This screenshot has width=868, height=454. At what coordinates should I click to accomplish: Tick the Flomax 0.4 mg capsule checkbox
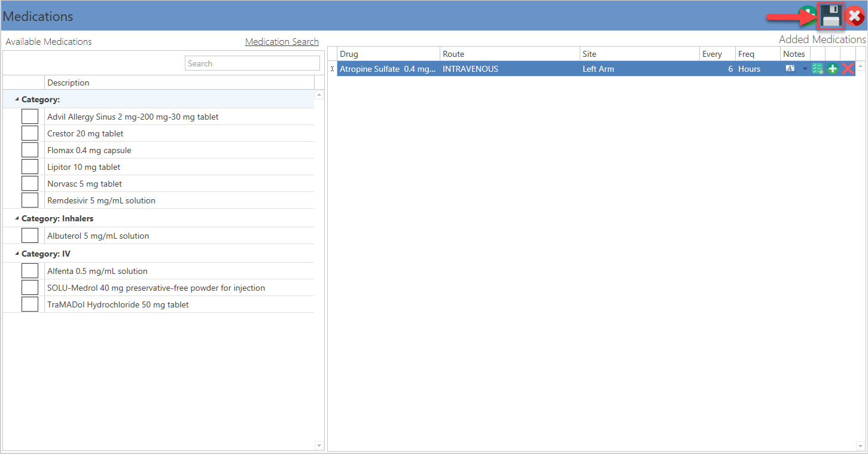click(30, 150)
